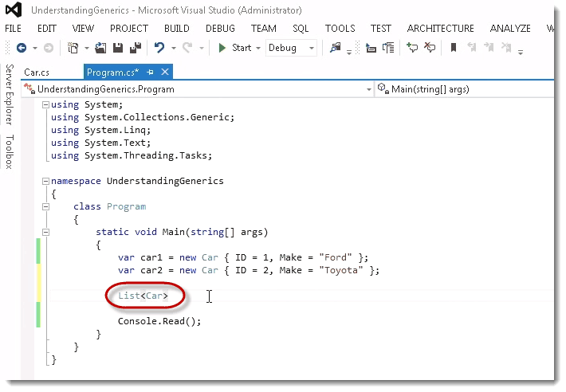Open the TOOLS menu
The image size is (566, 392).
[x=340, y=29]
